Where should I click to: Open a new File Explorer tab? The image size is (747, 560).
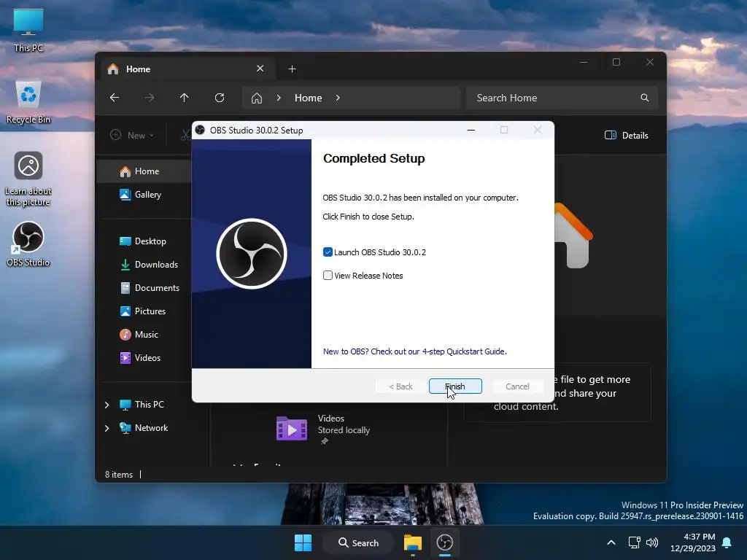click(292, 69)
